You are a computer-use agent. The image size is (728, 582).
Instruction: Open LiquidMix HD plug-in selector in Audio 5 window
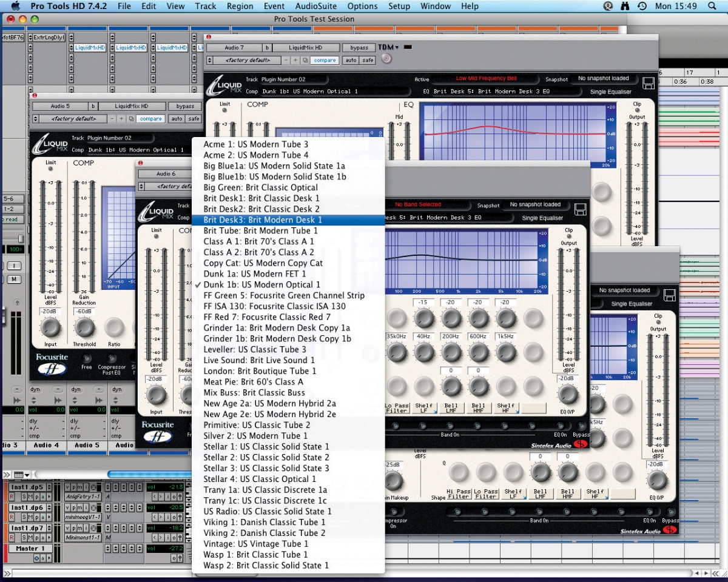(x=131, y=106)
